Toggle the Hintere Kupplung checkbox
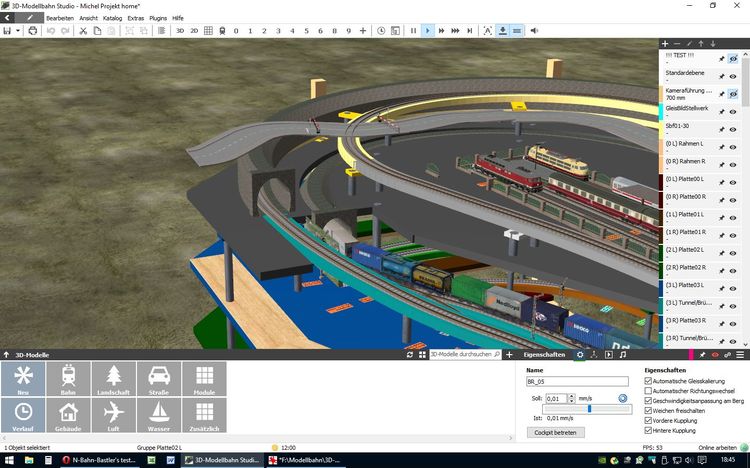 649,431
